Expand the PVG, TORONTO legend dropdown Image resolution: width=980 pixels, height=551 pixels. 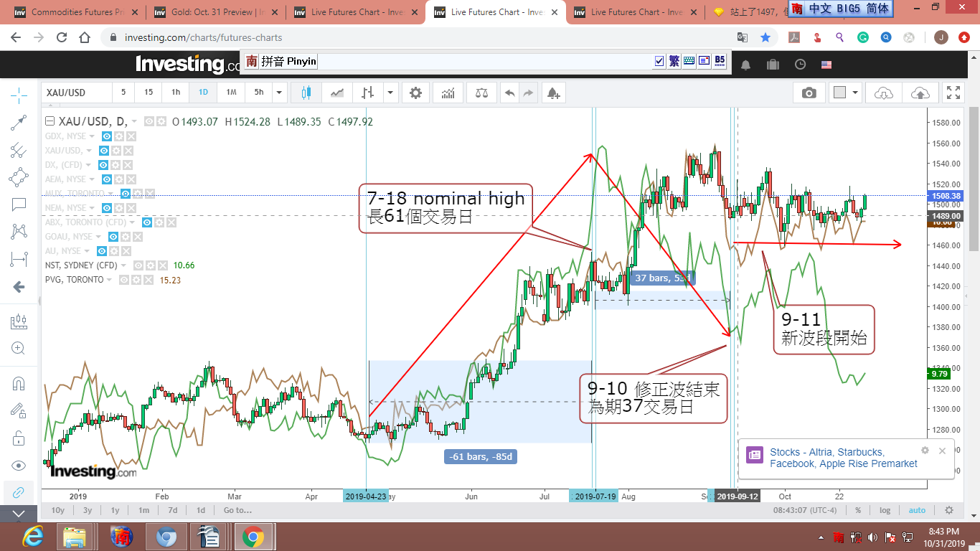coord(110,280)
